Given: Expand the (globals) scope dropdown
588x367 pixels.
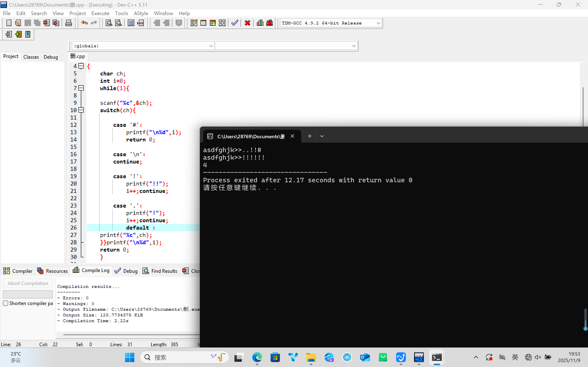Looking at the screenshot, I should click(211, 46).
